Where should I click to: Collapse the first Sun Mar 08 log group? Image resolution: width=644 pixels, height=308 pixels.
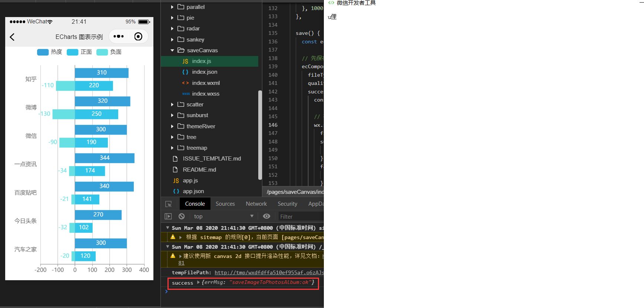168,228
